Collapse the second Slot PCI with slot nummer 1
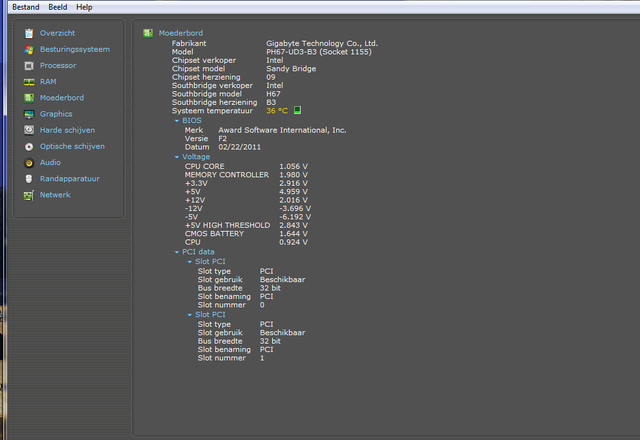 tap(190, 315)
